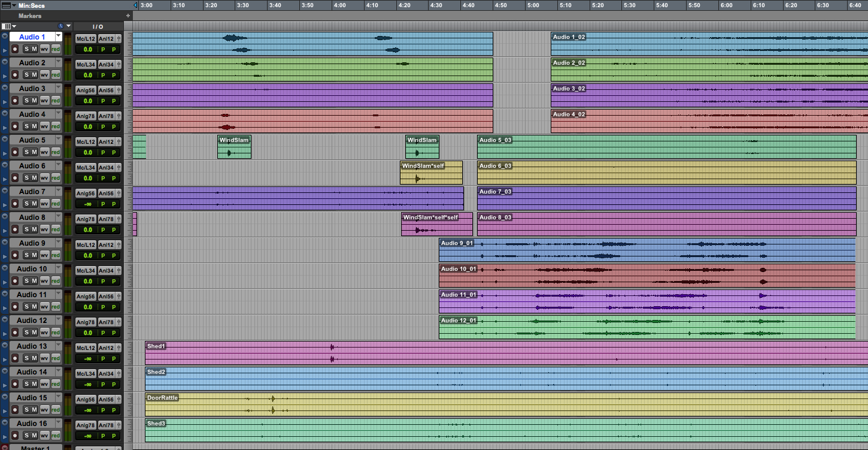868x450 pixels.
Task: Add a new marker with plus icon
Action: pyautogui.click(x=128, y=16)
